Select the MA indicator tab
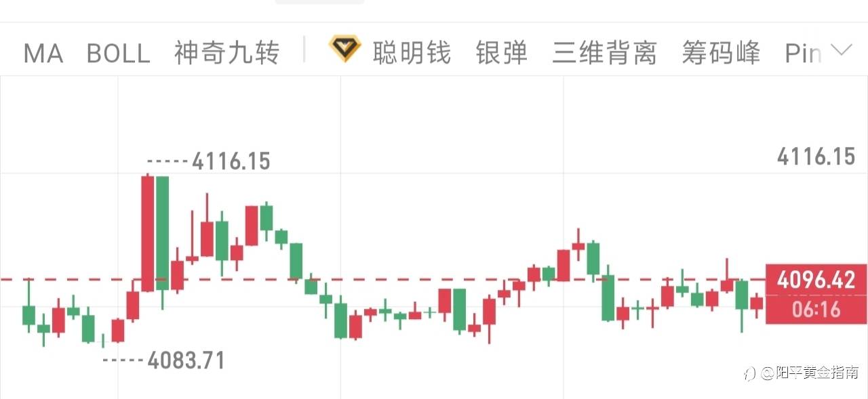 (43, 53)
